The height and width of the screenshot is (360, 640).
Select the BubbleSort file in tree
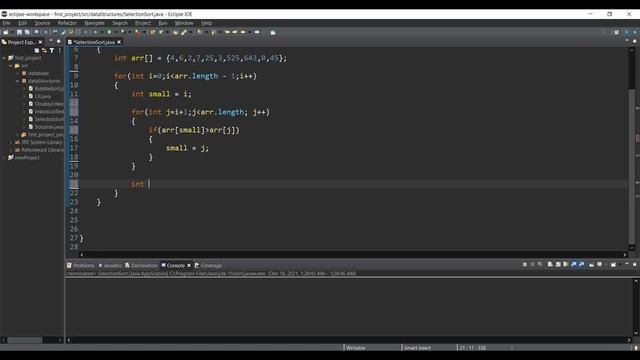pyautogui.click(x=46, y=89)
